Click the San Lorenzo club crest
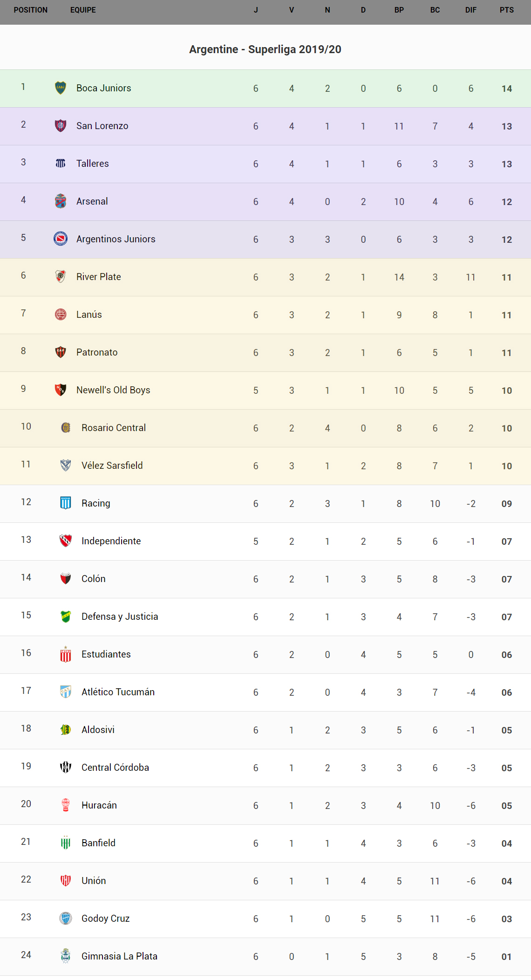The width and height of the screenshot is (531, 980). click(61, 126)
